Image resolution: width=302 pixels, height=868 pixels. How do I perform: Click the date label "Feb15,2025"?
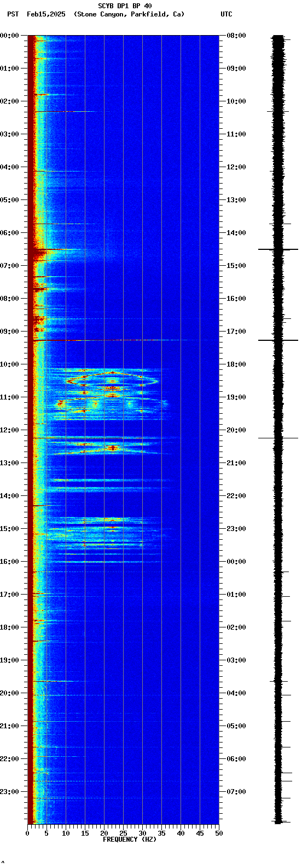point(46,14)
